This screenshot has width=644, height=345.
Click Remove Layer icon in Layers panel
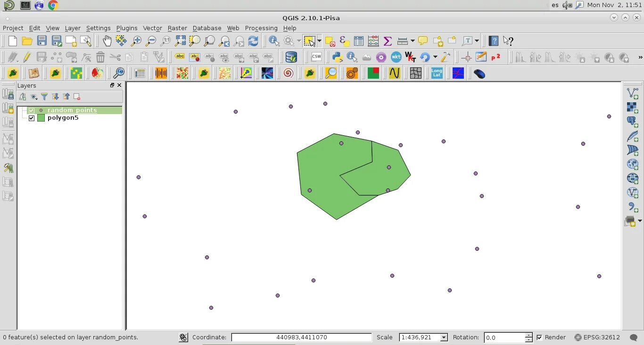pos(77,97)
